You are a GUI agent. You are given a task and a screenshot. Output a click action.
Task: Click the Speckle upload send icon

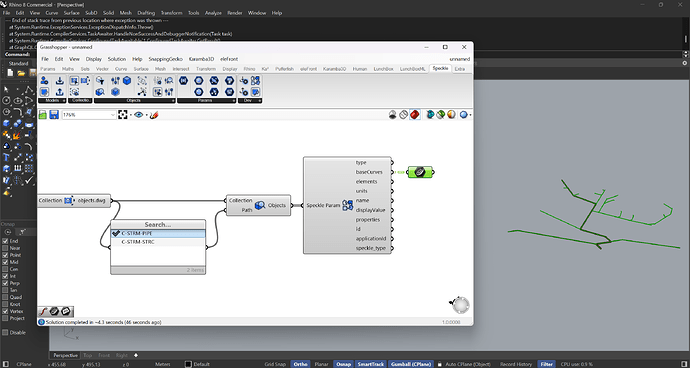pos(60,92)
